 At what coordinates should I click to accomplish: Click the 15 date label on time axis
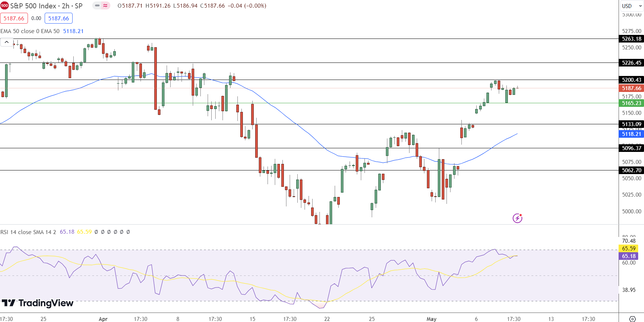coord(252,319)
